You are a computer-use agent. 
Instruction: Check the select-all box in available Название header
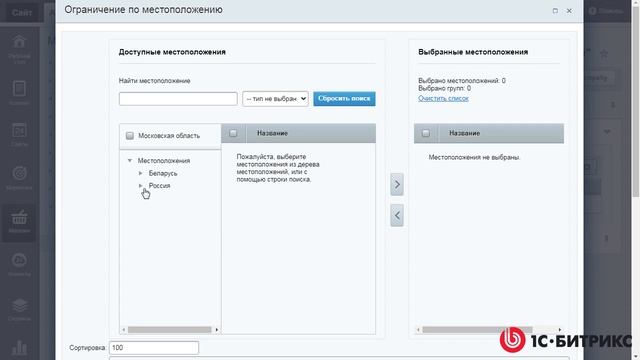(x=233, y=133)
